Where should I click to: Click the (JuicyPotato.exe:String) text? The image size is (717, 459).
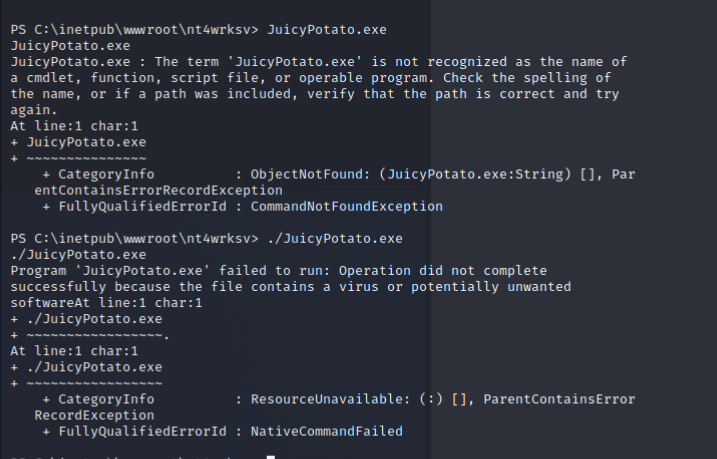tap(473, 174)
